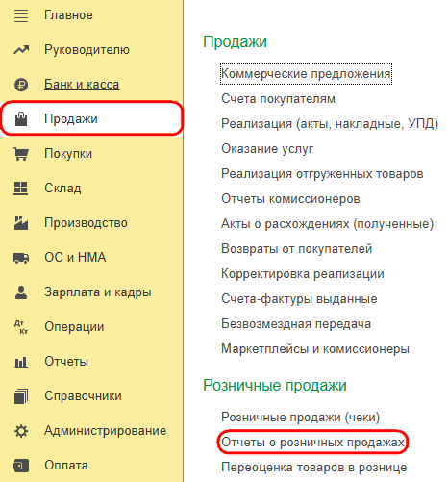Screen dimensions: 448x482
Task: Open Возвраты от покупателей
Action: (297, 249)
